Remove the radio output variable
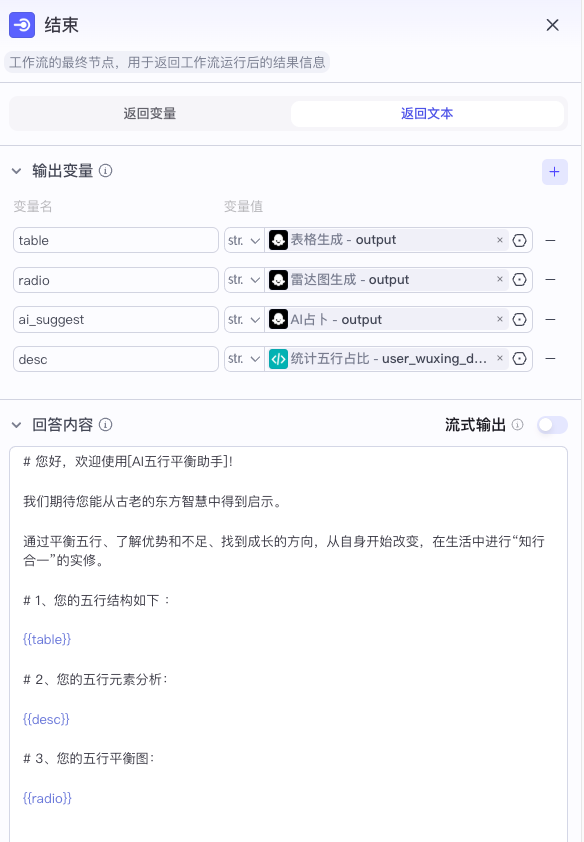 pyautogui.click(x=550, y=280)
